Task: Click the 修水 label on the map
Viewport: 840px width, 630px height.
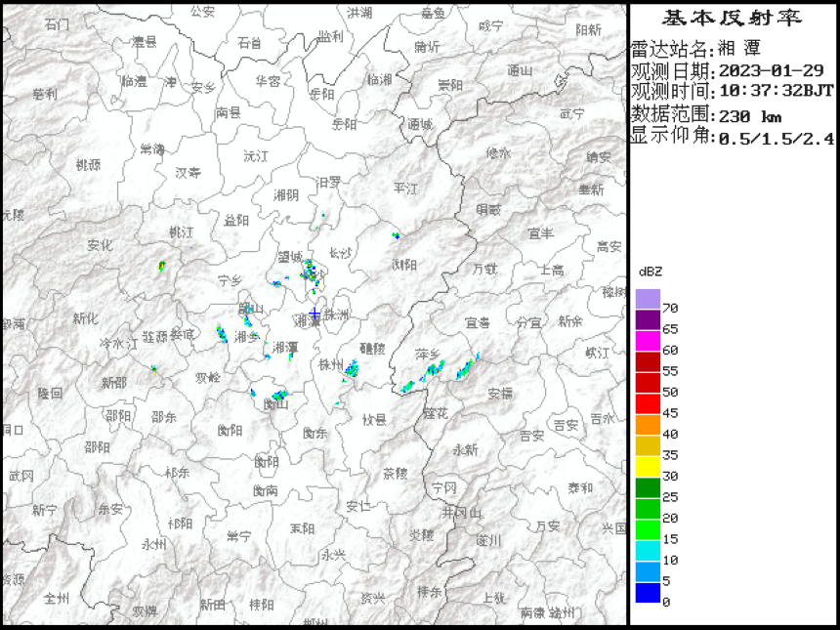Action: click(498, 153)
